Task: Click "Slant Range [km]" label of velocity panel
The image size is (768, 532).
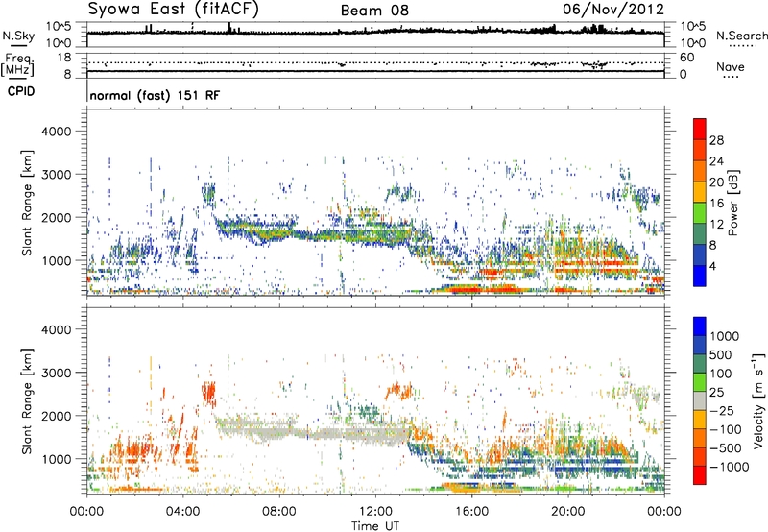Action: pos(27,400)
